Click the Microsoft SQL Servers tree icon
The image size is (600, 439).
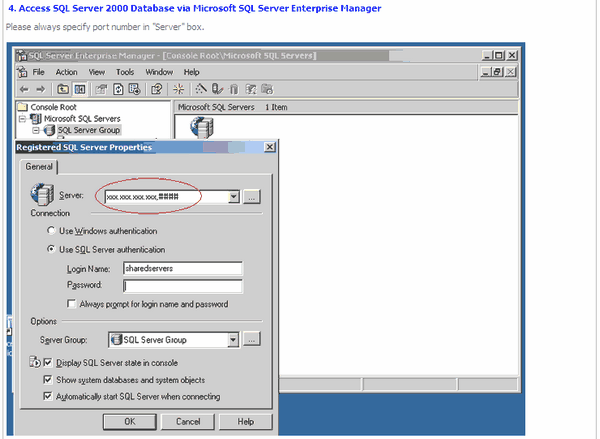pos(36,119)
